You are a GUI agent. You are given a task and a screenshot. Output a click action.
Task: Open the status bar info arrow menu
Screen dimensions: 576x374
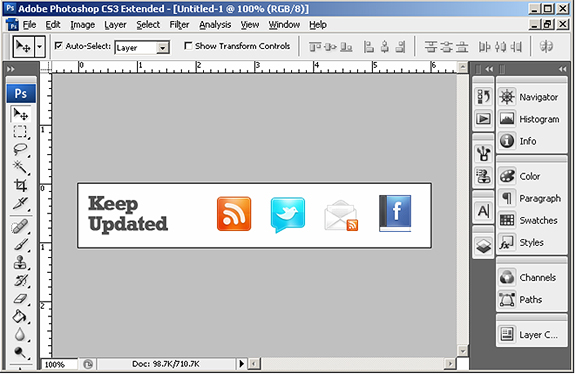(241, 364)
